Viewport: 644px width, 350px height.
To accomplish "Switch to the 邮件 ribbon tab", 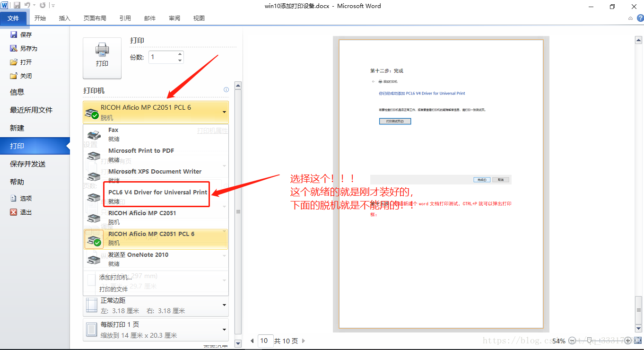I will tap(150, 18).
